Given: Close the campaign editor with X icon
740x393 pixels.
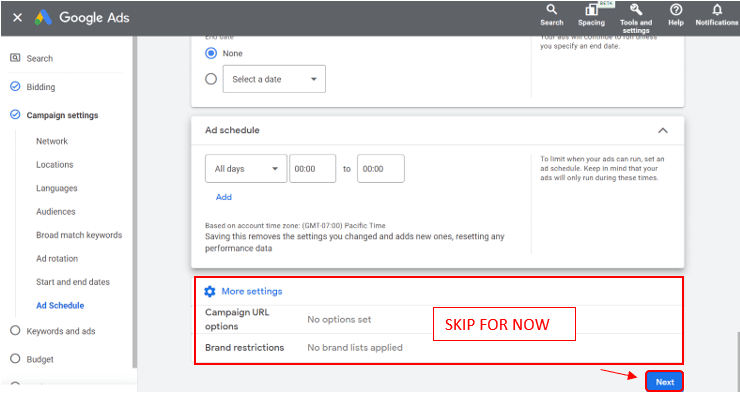Looking at the screenshot, I should click(x=17, y=18).
